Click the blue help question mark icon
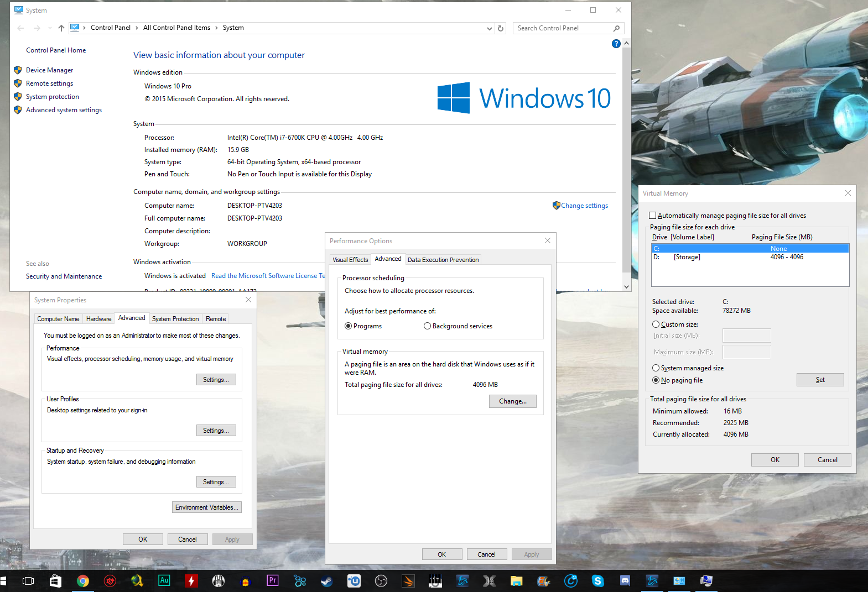Screen dimensions: 868x592 point(616,44)
